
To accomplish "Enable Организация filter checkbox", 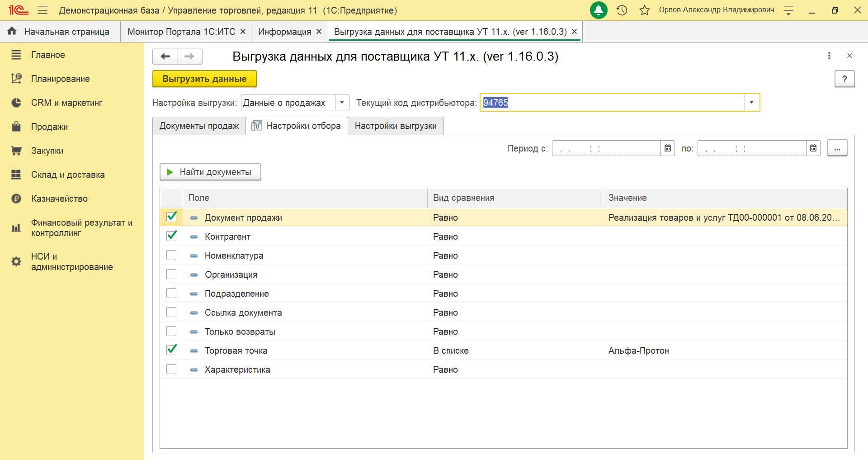I will pos(171,274).
